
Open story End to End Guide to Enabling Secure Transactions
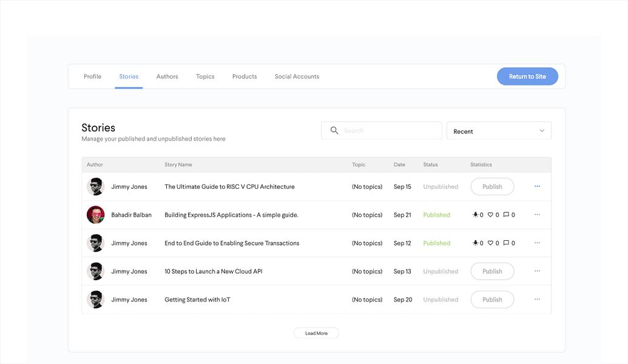232,243
